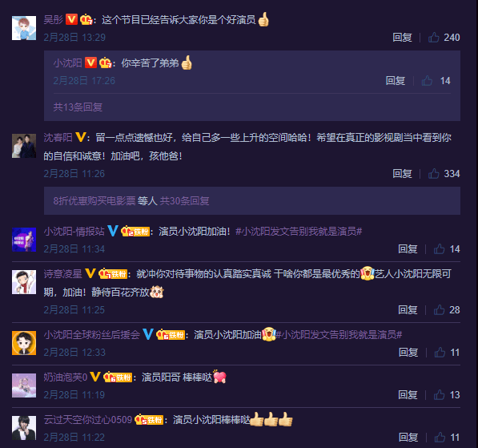Image resolution: width=478 pixels, height=448 pixels.
Task: Open the 8折优惠购买电影票 user link
Action: coord(94,201)
